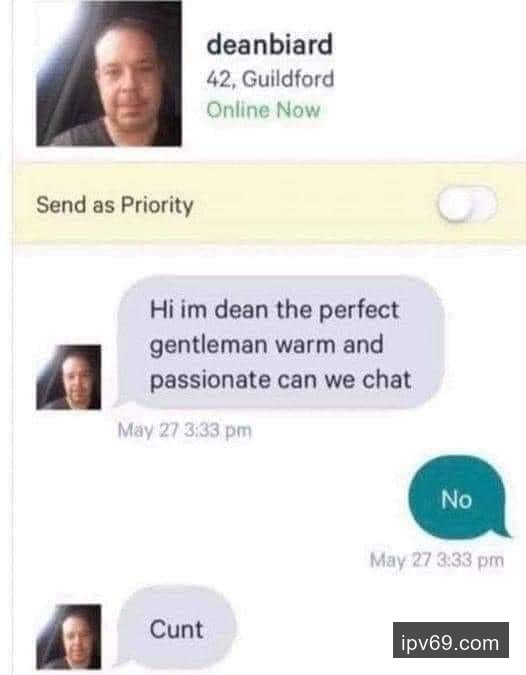Tap the Online Now status label
Image resolution: width=526 pixels, height=675 pixels.
pyautogui.click(x=263, y=109)
